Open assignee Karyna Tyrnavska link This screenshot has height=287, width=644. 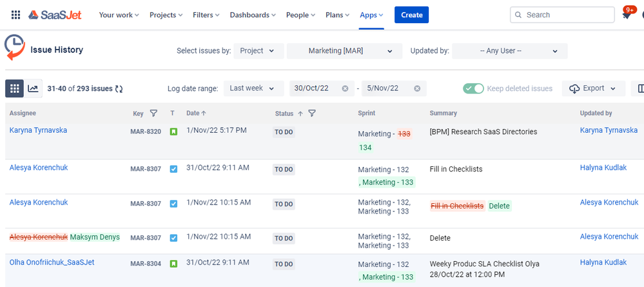(x=38, y=130)
